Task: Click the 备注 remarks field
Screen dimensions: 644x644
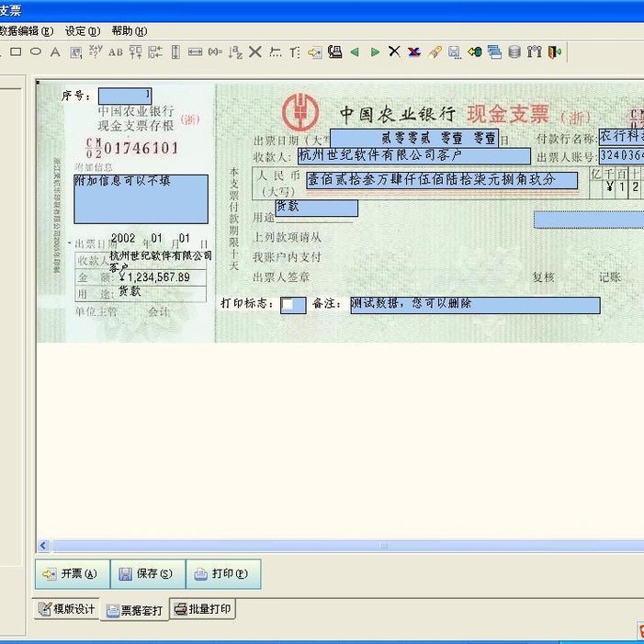Action: point(475,306)
